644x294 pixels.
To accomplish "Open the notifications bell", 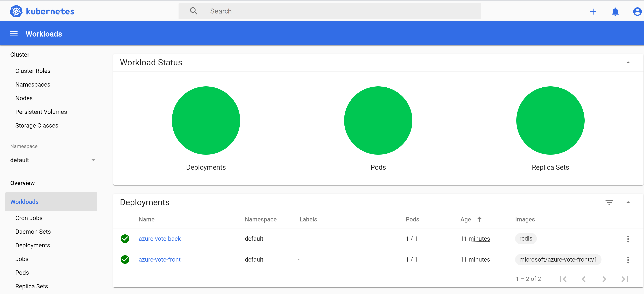I will 615,11.
